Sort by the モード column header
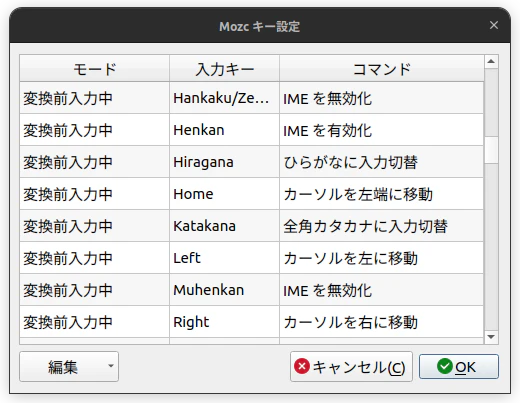The height and width of the screenshot is (403, 520). point(95,69)
